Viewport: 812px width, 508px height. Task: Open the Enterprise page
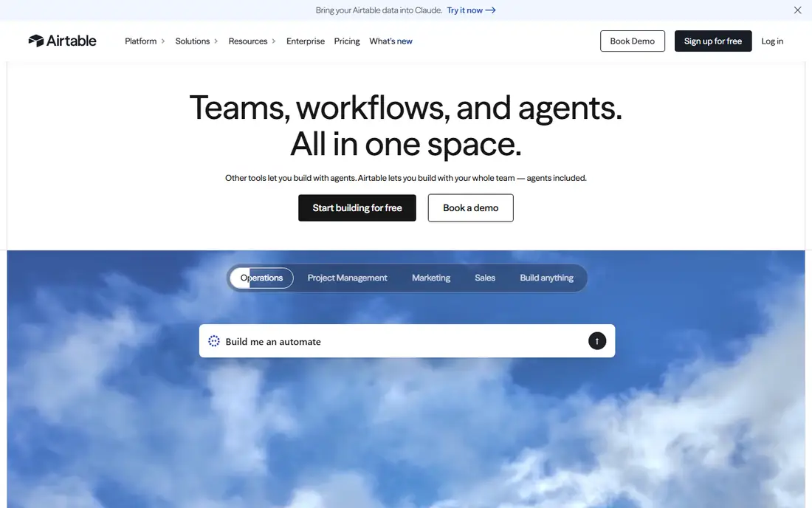(x=306, y=41)
